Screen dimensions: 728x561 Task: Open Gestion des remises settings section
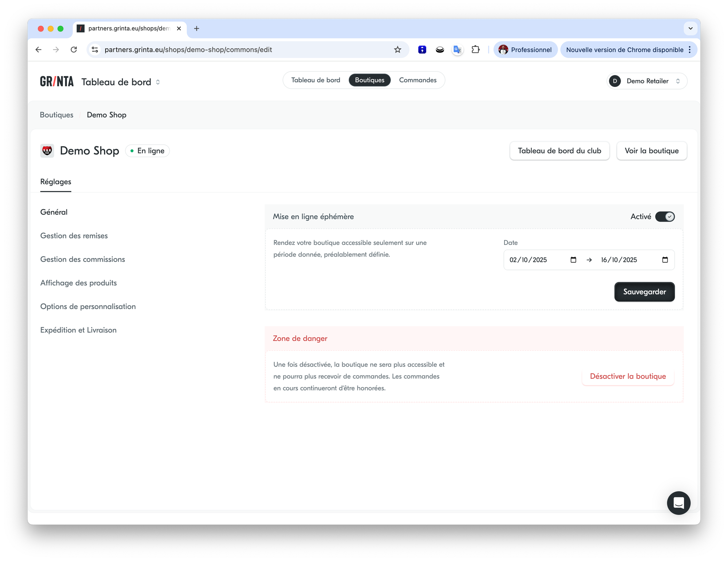(74, 236)
